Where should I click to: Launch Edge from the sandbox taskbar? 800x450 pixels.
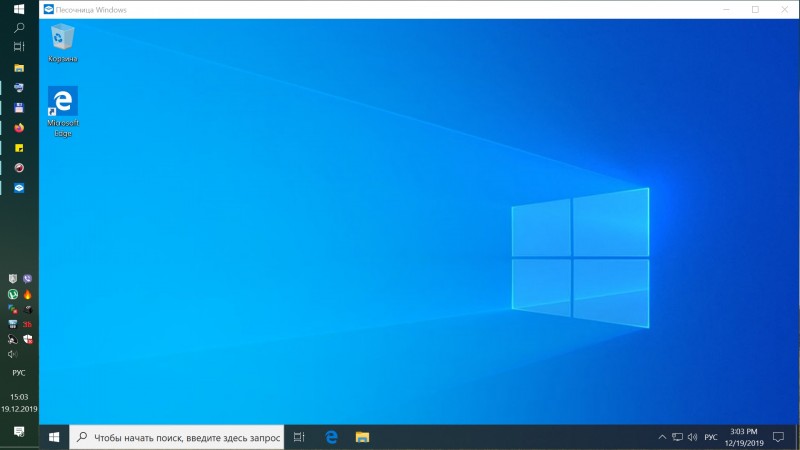331,437
